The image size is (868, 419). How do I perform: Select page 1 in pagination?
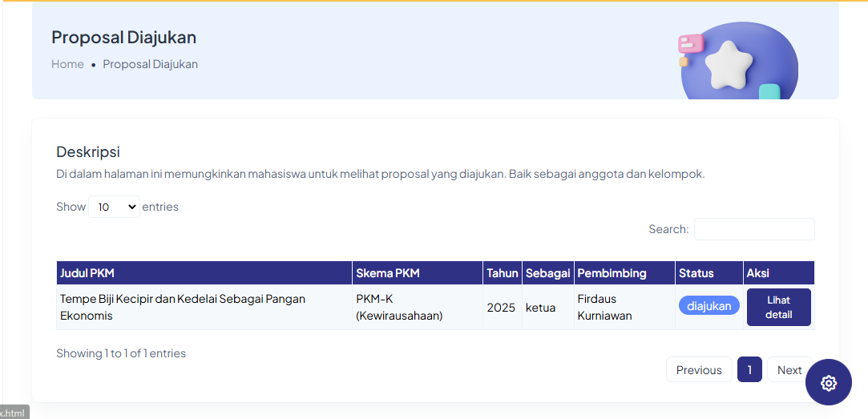click(749, 370)
